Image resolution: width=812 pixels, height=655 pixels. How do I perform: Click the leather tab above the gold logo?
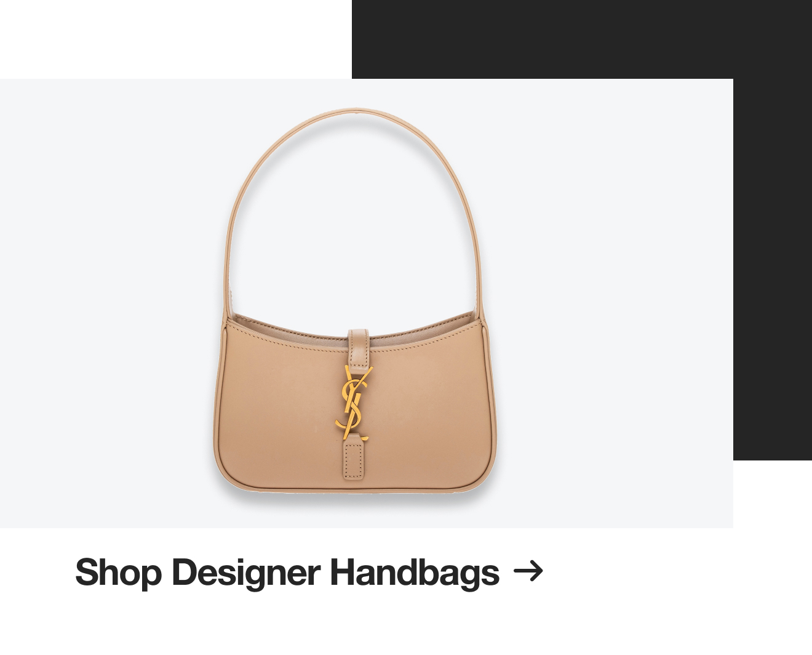358,348
